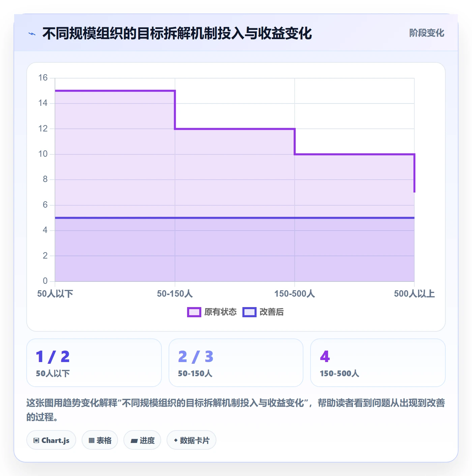Open the 2 / 3 data card

click(x=236, y=363)
